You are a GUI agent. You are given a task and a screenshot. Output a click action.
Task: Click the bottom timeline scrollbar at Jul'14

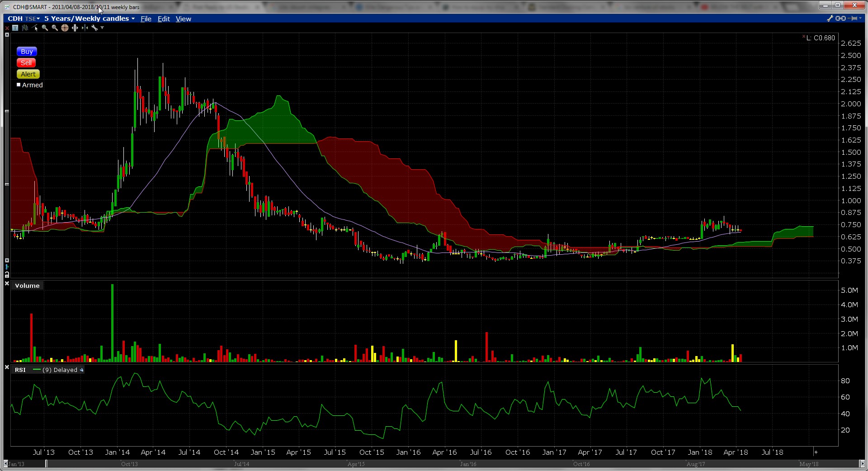pos(241,464)
